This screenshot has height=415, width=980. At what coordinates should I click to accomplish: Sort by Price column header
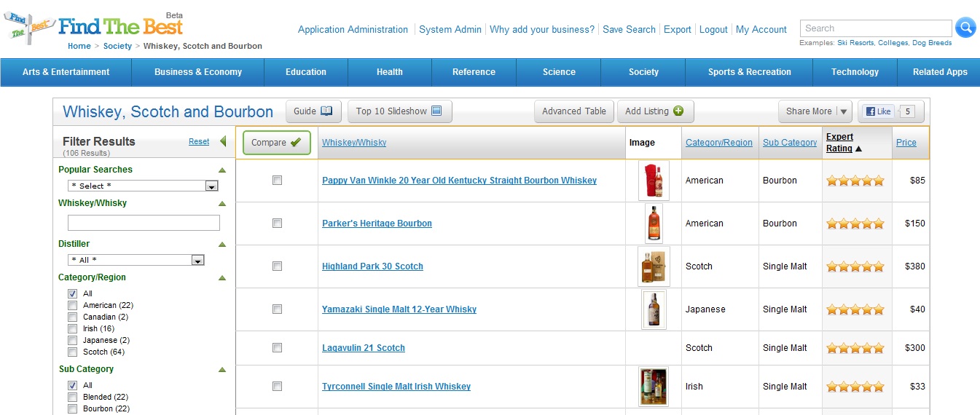906,143
